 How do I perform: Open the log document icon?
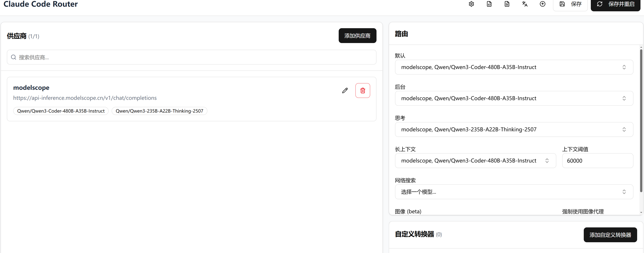(507, 4)
